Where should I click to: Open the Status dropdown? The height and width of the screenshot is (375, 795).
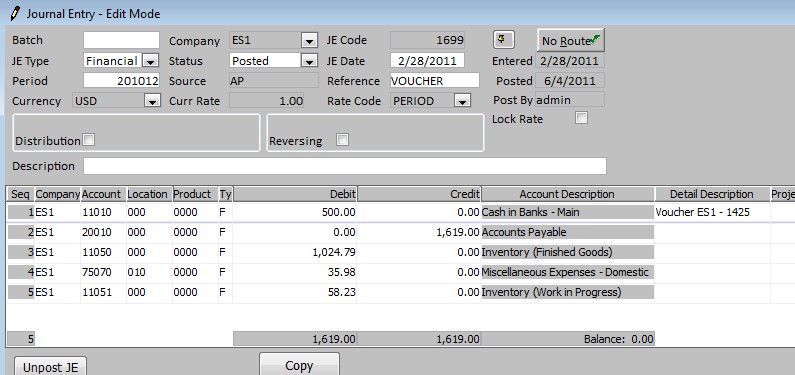pos(308,61)
